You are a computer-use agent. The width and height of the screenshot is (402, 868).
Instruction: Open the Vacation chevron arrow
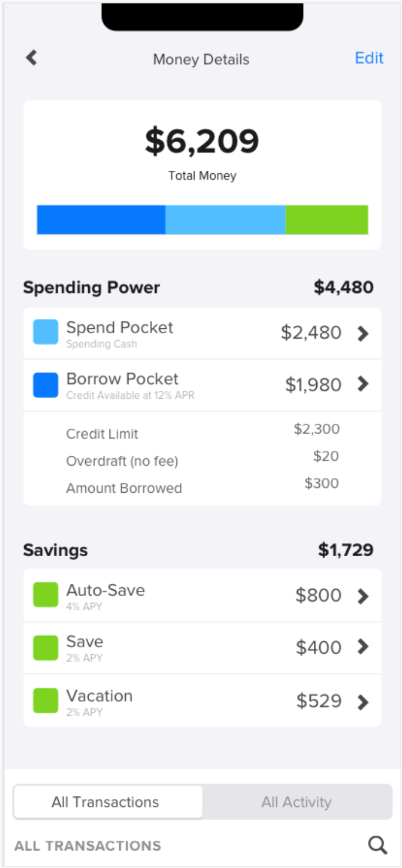(363, 702)
